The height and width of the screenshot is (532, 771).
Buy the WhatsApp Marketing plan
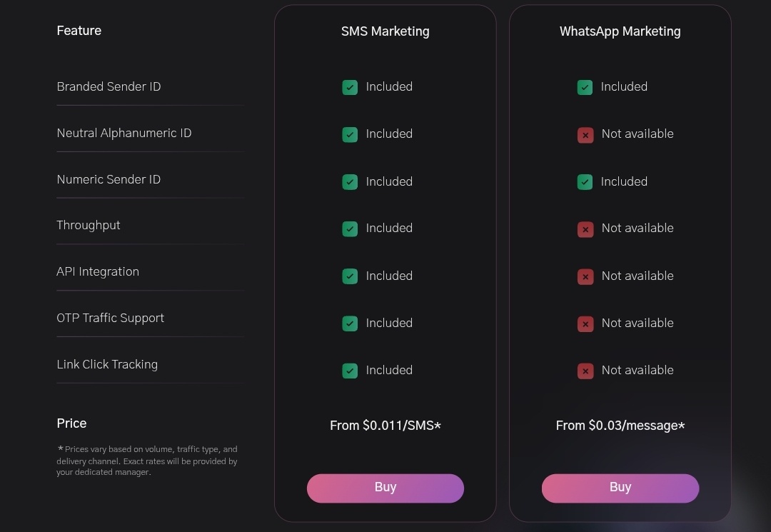pos(620,488)
